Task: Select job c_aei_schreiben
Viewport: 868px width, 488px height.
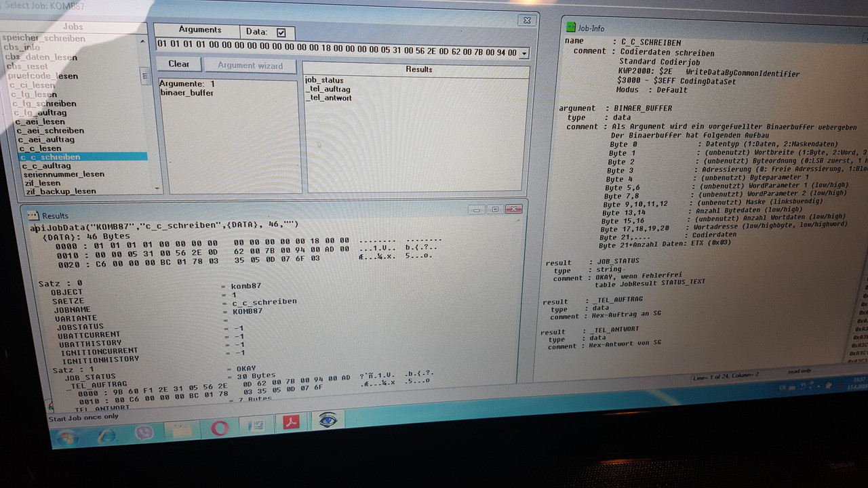Action: pyautogui.click(x=51, y=130)
